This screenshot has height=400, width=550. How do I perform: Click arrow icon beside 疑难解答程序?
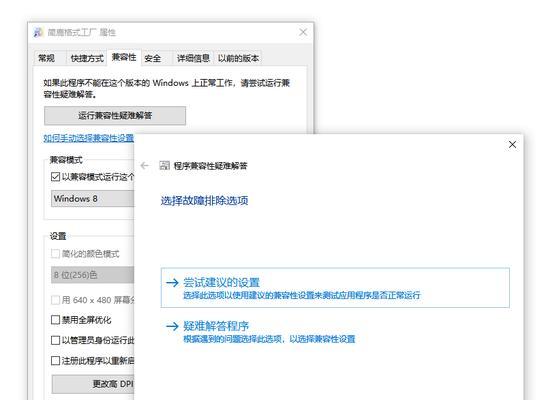(x=172, y=326)
